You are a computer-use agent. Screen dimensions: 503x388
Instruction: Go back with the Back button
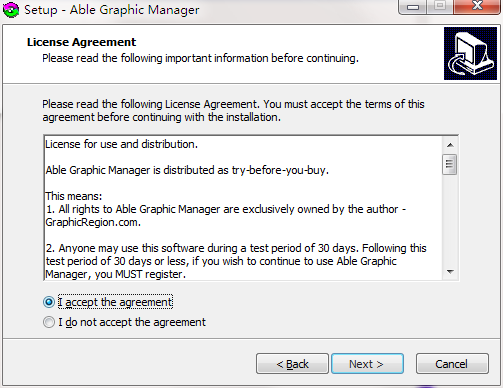point(292,364)
